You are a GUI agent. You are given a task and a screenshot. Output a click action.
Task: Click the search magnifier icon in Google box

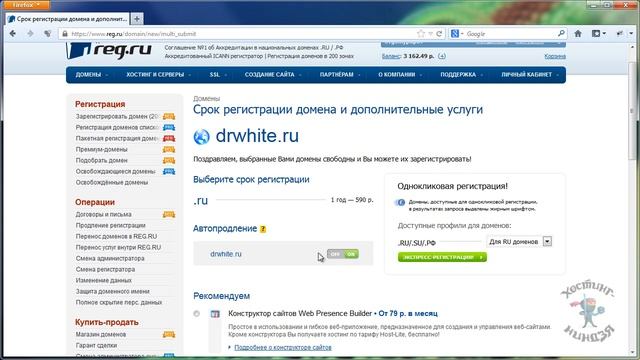[561, 33]
